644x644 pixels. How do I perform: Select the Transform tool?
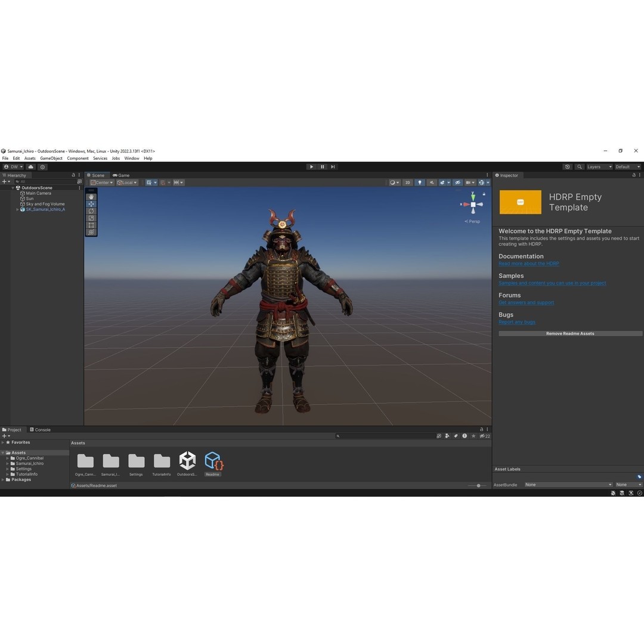click(91, 232)
